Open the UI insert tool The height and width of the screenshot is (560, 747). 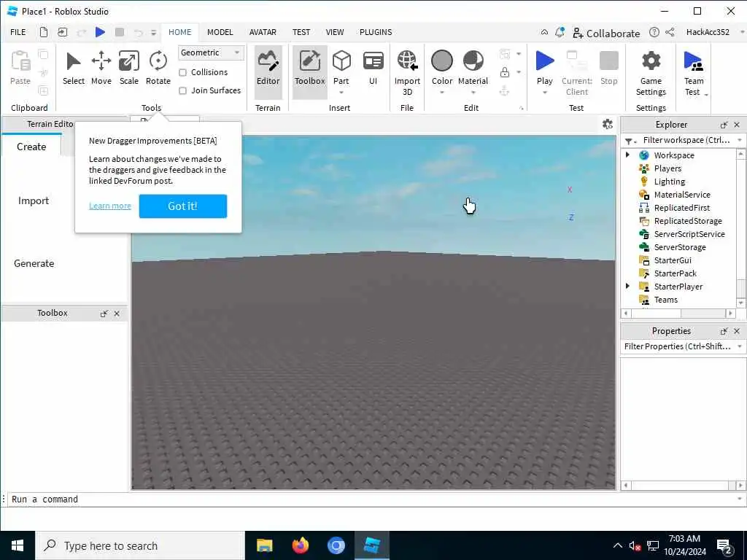pos(373,69)
